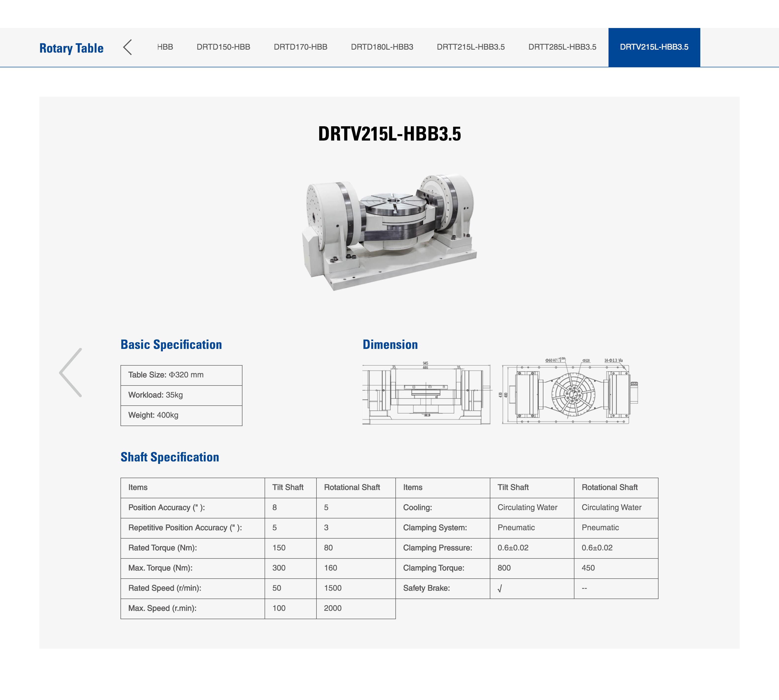Click the tab bar left scroll arrow
The height and width of the screenshot is (700, 779).
(127, 47)
